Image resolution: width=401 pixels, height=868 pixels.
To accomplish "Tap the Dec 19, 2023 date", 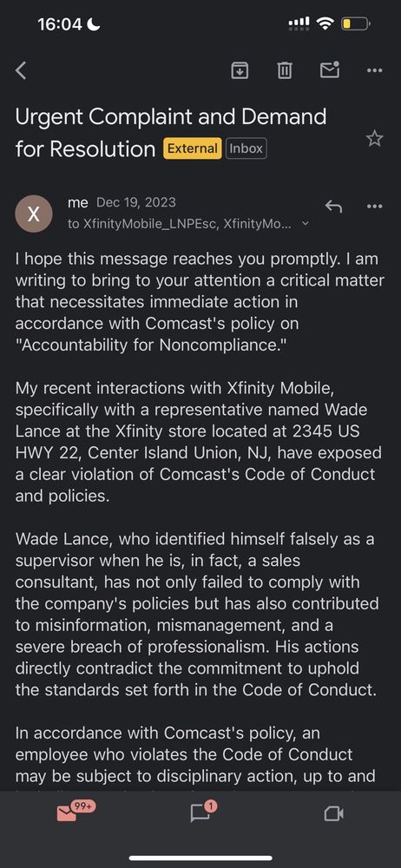I will click(135, 202).
